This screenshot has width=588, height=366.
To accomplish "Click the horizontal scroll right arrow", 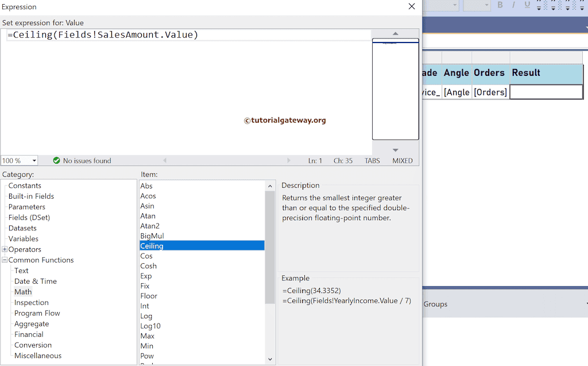I will (x=288, y=160).
